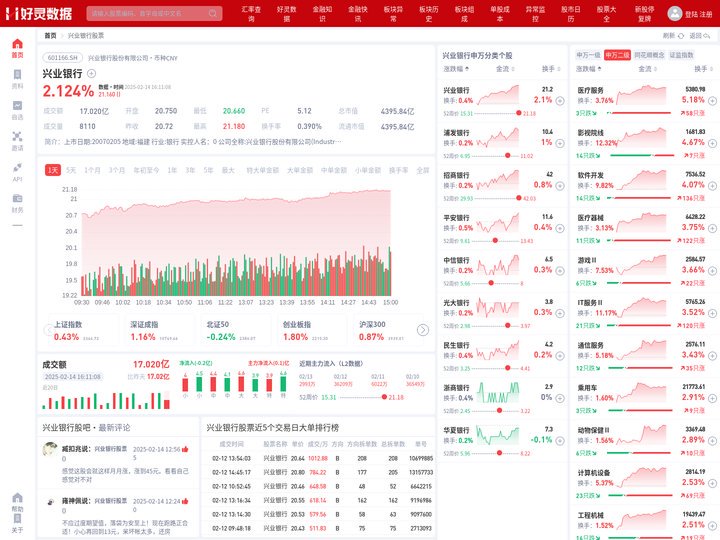Sort sector list by 换手

pyautogui.click(x=703, y=69)
